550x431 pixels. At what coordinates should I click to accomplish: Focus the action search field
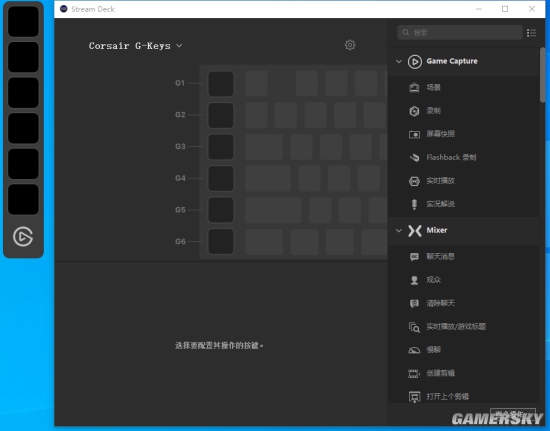point(460,33)
